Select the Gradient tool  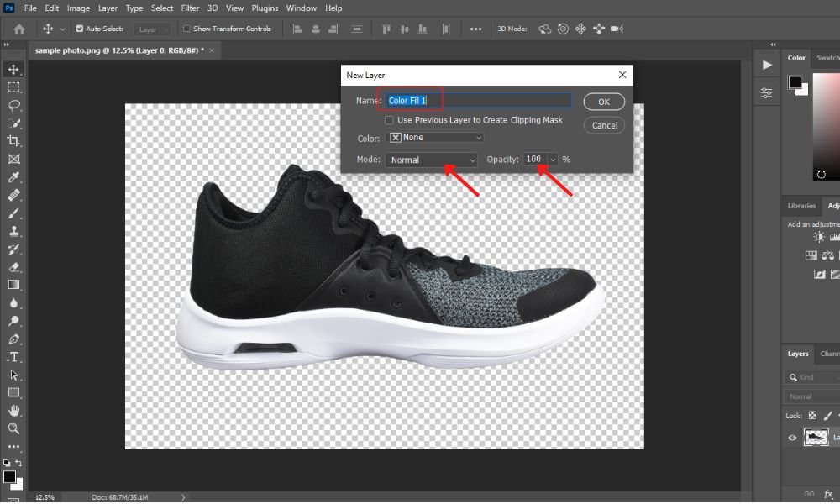coord(13,285)
